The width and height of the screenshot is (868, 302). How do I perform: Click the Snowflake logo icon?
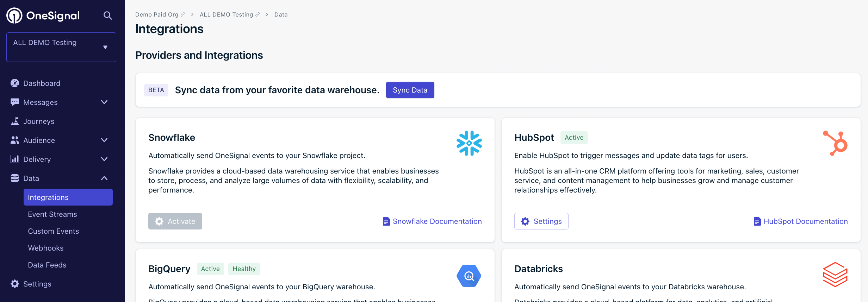(469, 143)
